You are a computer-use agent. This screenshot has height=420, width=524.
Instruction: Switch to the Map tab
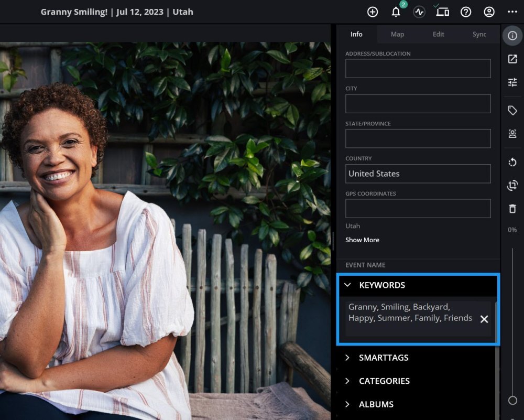tap(397, 34)
